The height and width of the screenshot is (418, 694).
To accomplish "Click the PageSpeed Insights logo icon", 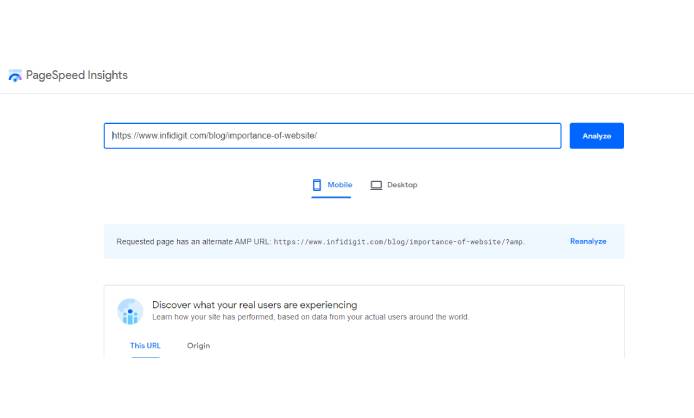I will (x=15, y=75).
